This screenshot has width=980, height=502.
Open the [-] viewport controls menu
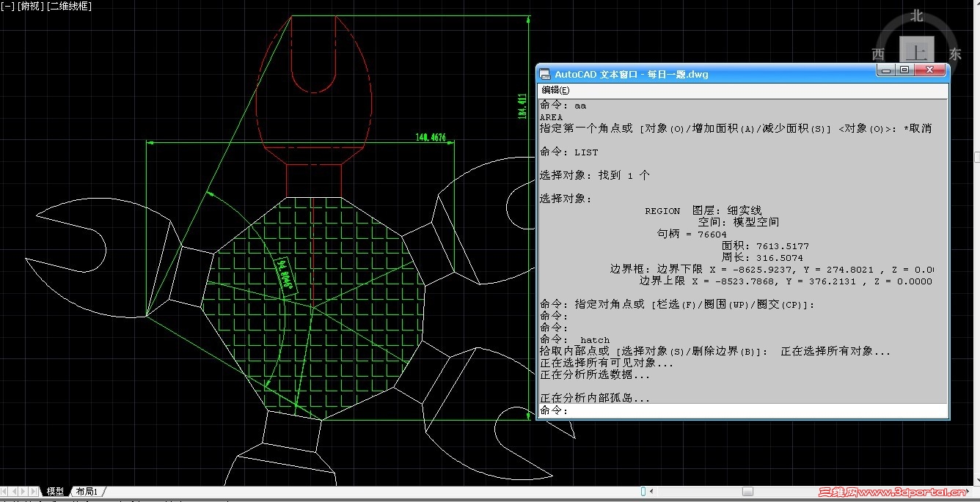tap(7, 6)
